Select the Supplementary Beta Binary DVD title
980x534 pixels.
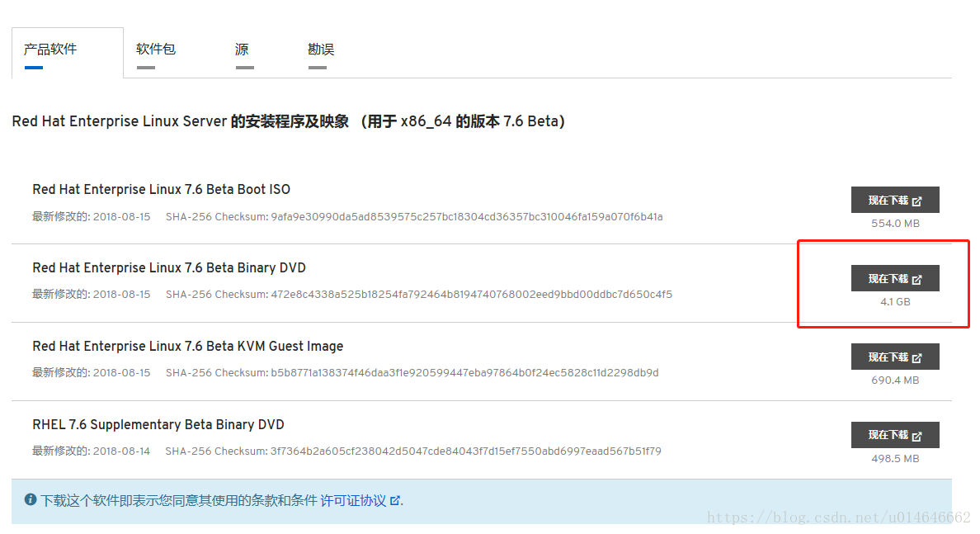[x=158, y=424]
